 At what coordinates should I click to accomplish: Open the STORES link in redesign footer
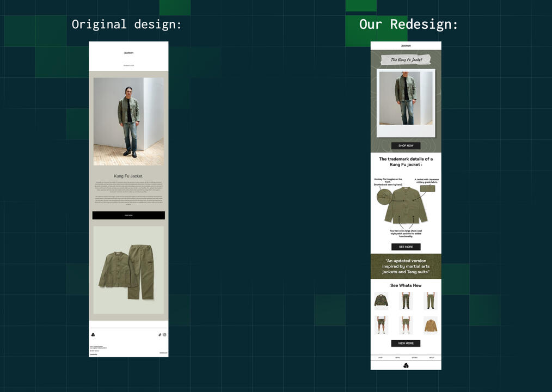tap(415, 358)
